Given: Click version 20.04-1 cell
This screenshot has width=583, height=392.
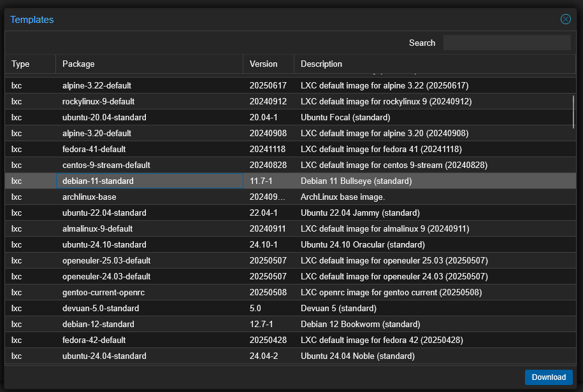Looking at the screenshot, I should 264,117.
